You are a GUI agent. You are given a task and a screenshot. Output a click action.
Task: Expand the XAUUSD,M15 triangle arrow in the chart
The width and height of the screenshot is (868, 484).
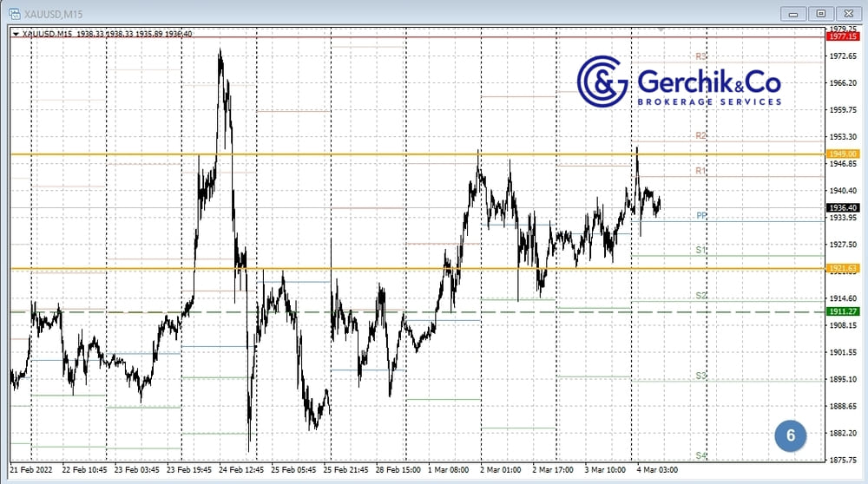pos(16,34)
